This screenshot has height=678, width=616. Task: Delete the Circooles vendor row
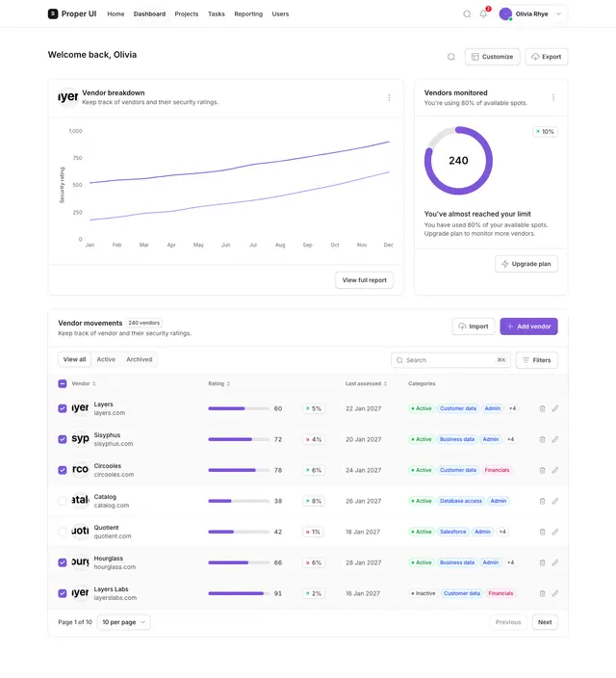(542, 470)
